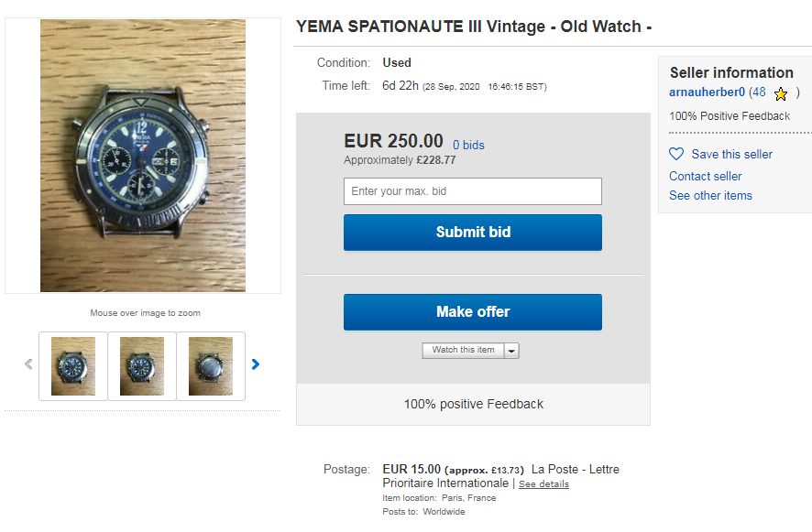Select the second watch thumbnail
This screenshot has width=812, height=532.
tap(142, 366)
